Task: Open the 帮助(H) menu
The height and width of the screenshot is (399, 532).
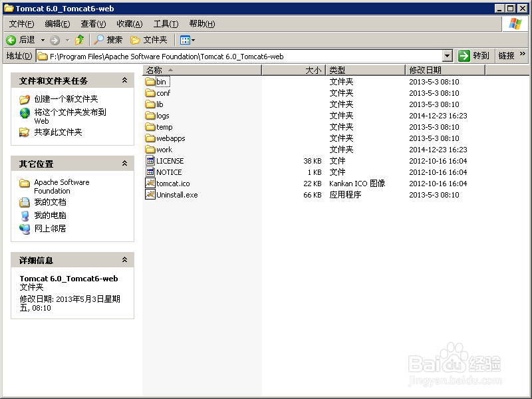Action: tap(202, 24)
